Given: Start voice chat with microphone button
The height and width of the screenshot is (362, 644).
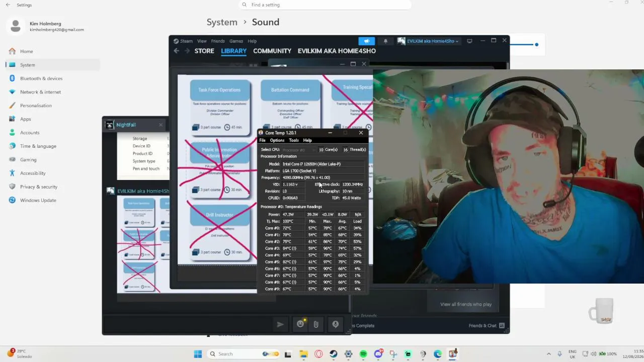Looking at the screenshot, I should click(x=335, y=325).
